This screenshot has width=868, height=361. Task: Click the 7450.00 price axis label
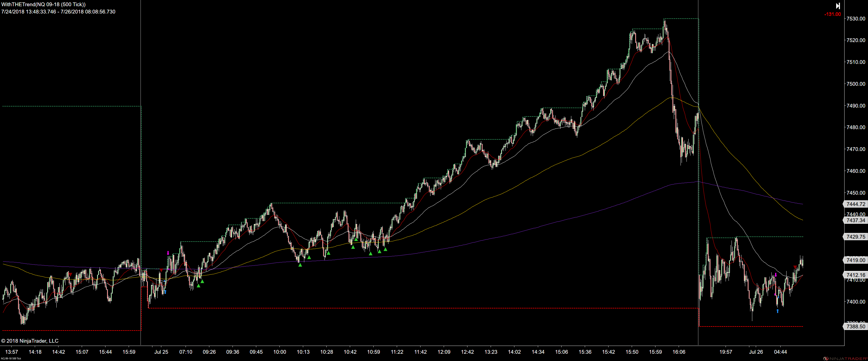click(x=856, y=193)
